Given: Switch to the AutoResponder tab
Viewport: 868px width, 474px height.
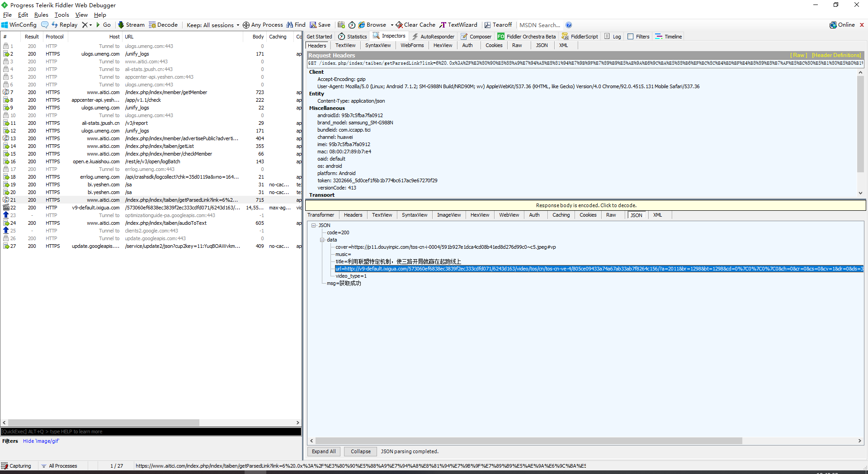Looking at the screenshot, I should click(x=433, y=37).
